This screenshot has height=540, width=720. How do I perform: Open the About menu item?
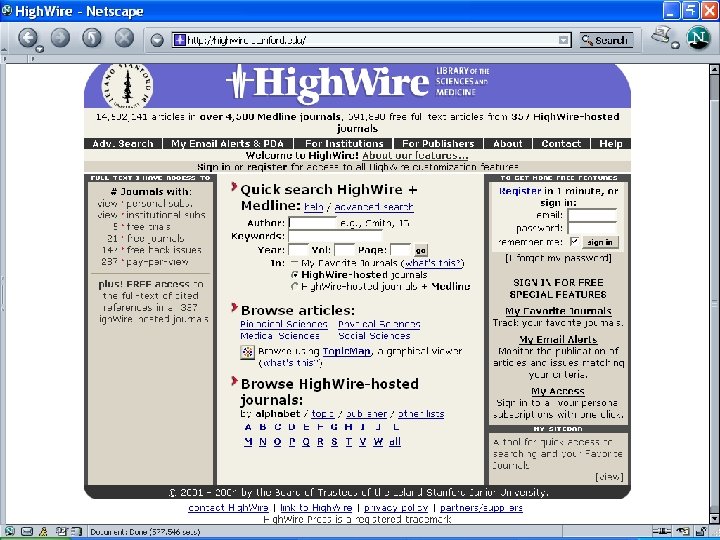[x=507, y=144]
